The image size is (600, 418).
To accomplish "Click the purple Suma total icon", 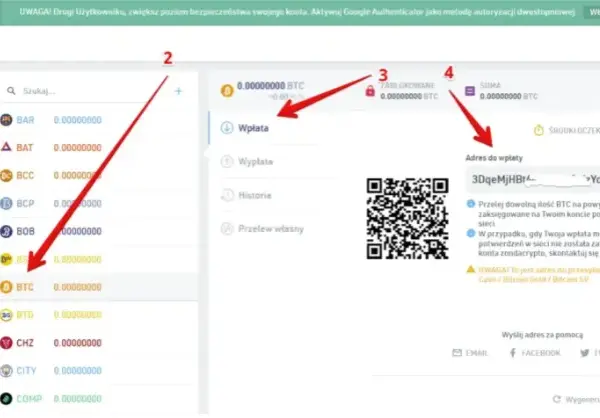I will (x=470, y=91).
